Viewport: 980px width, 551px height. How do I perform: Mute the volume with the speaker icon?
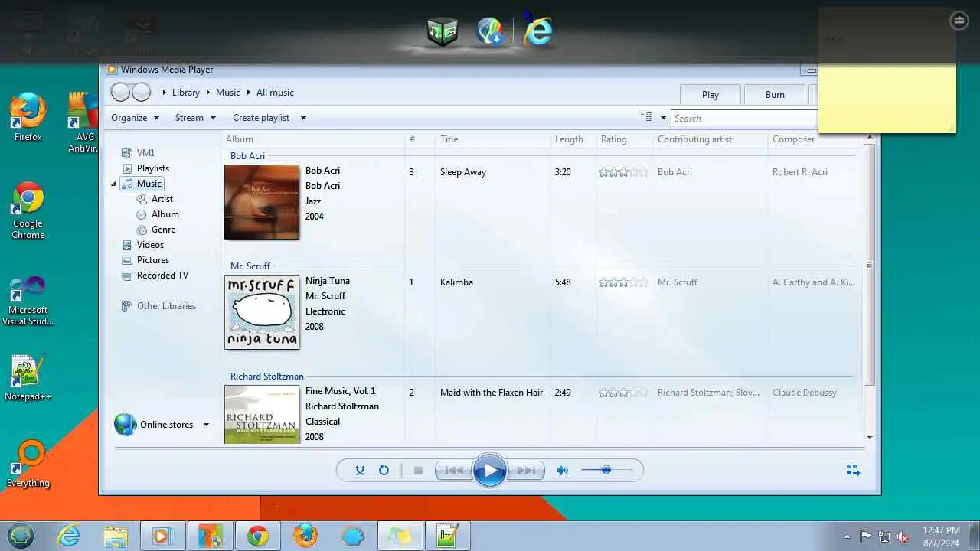[563, 471]
